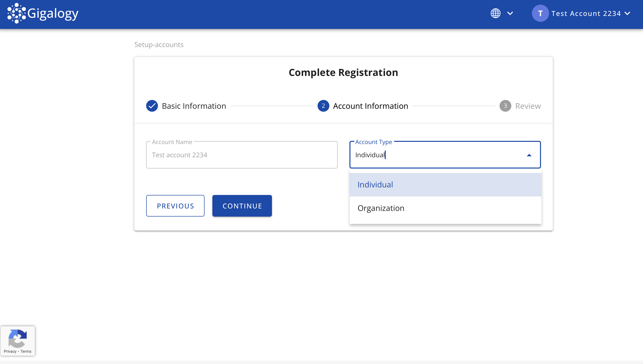Click the CONTINUE button
The height and width of the screenshot is (364, 643).
tap(242, 206)
